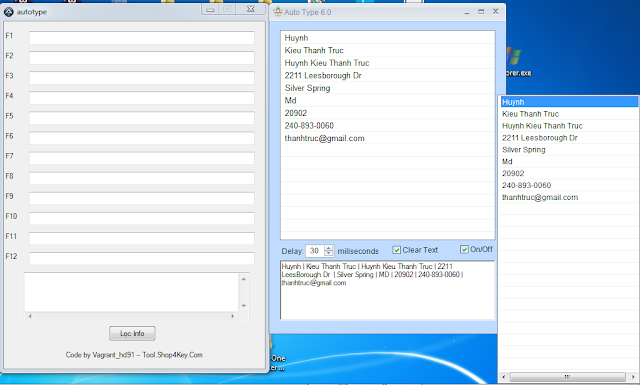Toggle the On/Off checkbox
This screenshot has height=385, width=640.
point(464,249)
